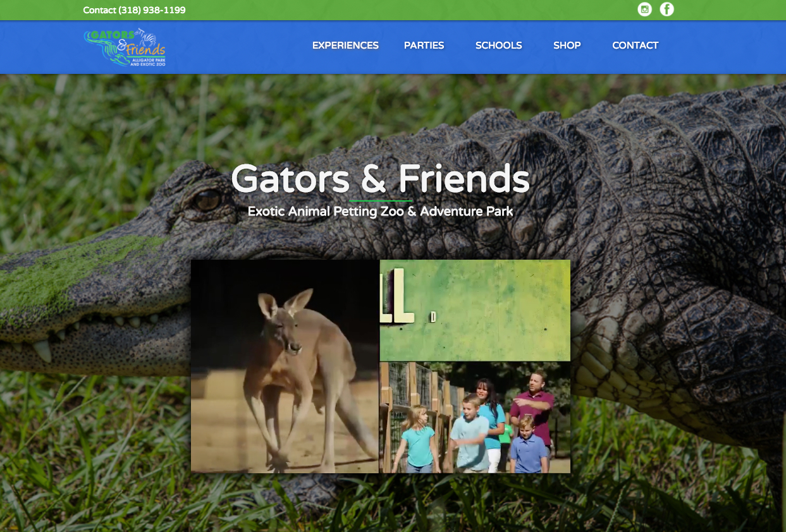
Task: Click the word Contact in the top bar
Action: [x=100, y=10]
